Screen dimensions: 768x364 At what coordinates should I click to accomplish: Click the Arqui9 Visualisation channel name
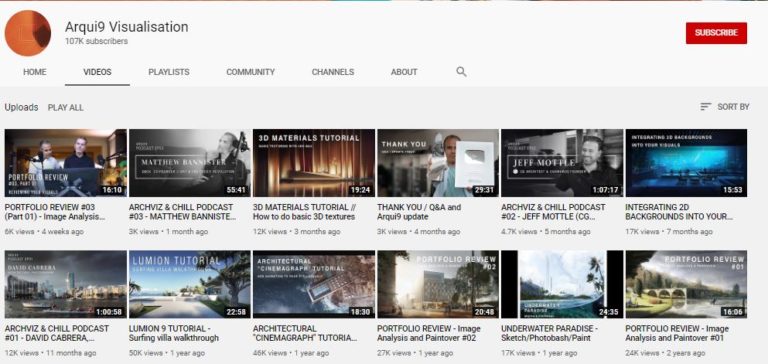126,27
